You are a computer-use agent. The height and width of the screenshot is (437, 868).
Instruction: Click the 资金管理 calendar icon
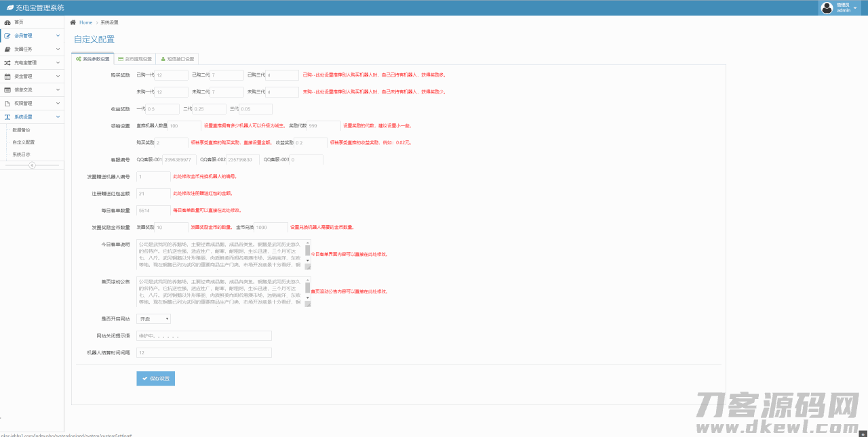coord(7,77)
